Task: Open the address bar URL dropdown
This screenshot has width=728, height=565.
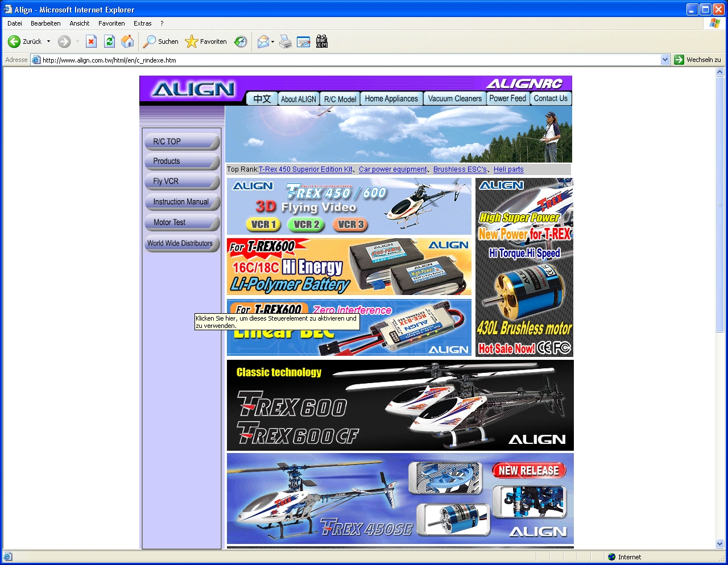Action: 665,60
